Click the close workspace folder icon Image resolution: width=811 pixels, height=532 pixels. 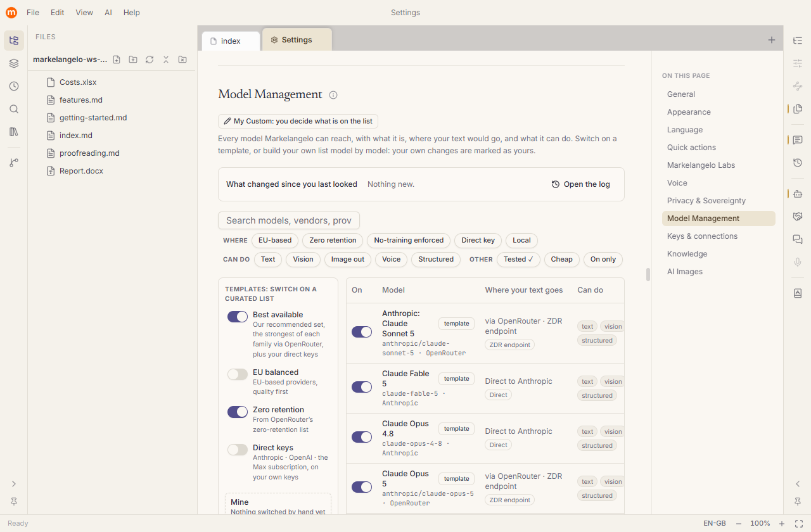(182, 60)
